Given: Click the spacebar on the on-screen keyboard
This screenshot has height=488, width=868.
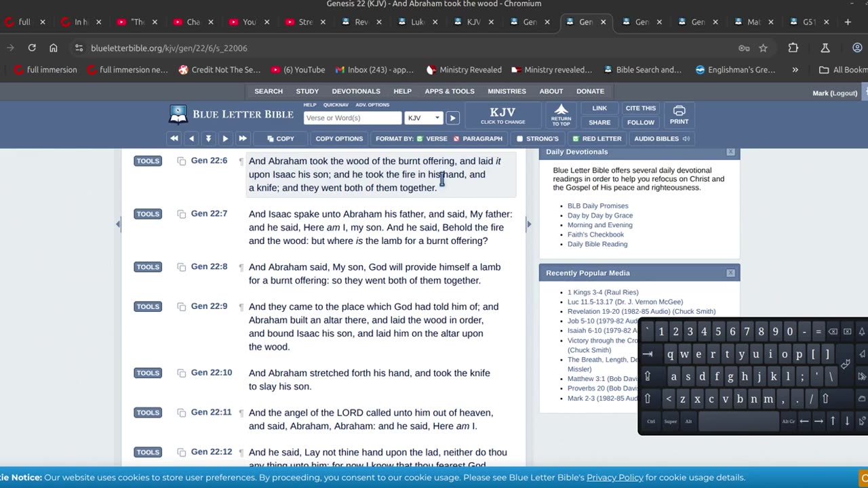Looking at the screenshot, I should point(739,421).
